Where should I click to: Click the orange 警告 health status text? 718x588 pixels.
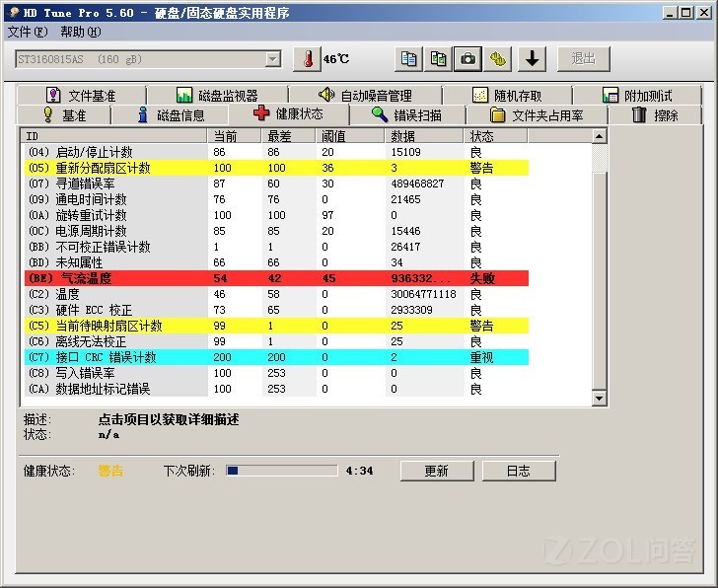(x=110, y=471)
